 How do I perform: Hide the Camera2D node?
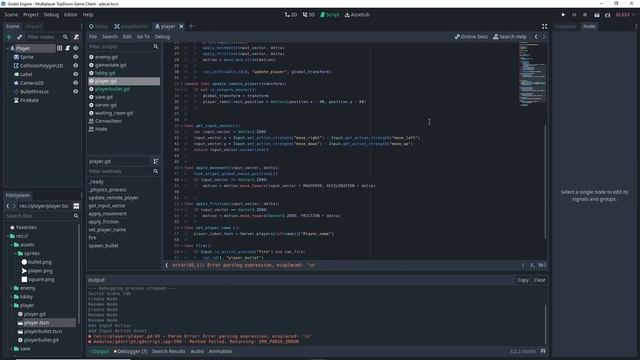[x=76, y=83]
